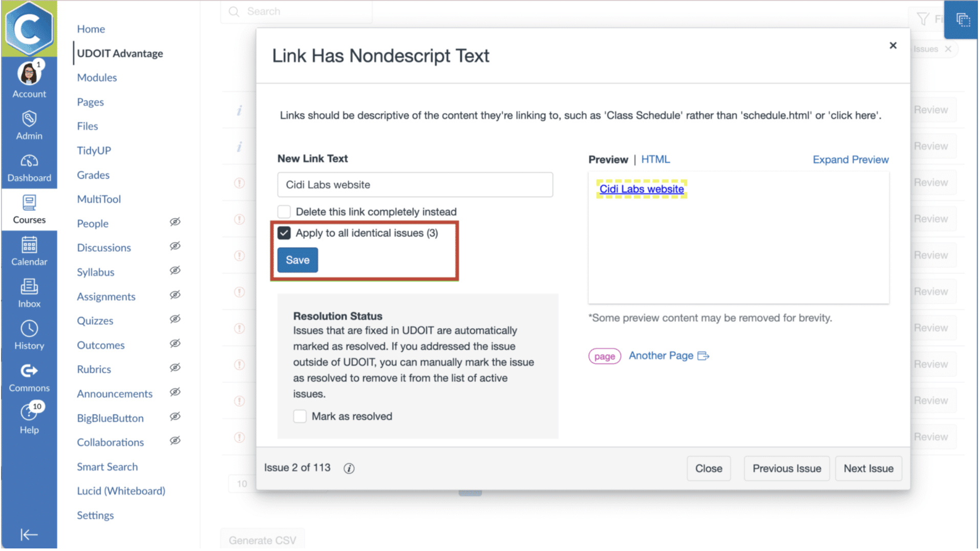Image resolution: width=980 pixels, height=551 pixels.
Task: Uncheck 'Apply to all identical issues'
Action: point(284,234)
